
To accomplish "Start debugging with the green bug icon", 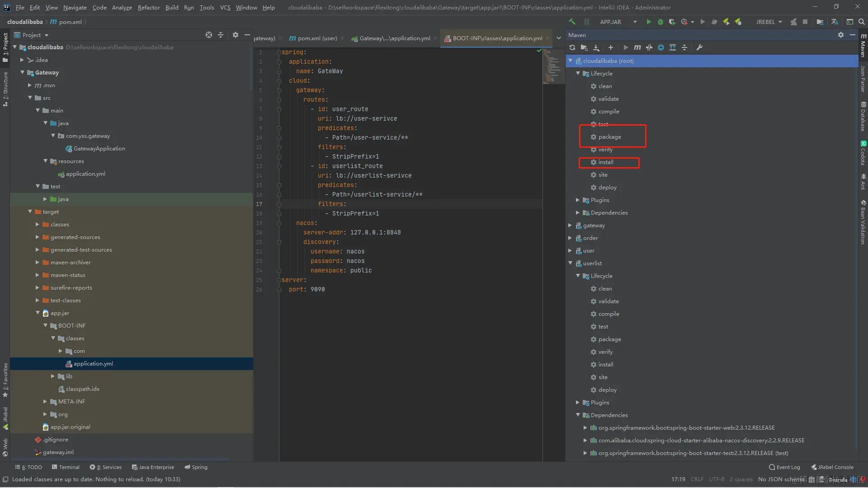I will [660, 22].
